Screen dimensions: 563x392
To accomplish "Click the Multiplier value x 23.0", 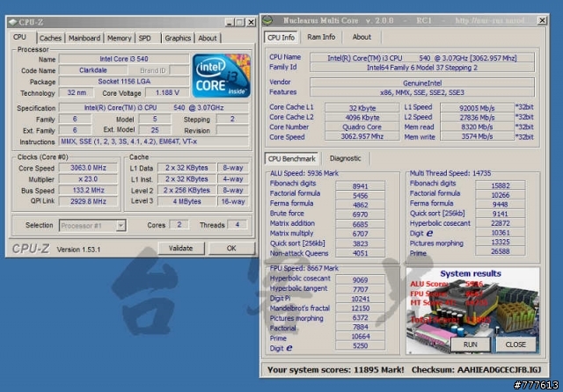I will click(x=88, y=179).
